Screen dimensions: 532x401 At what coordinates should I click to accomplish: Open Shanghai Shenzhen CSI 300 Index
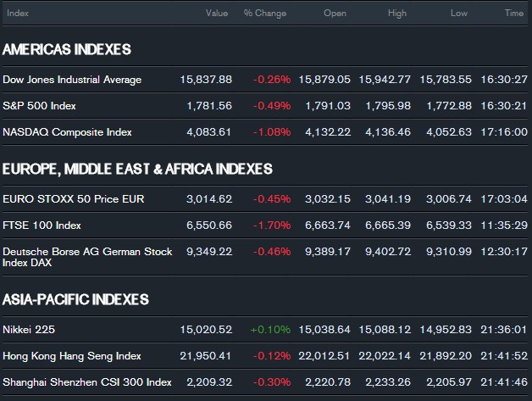tap(87, 382)
